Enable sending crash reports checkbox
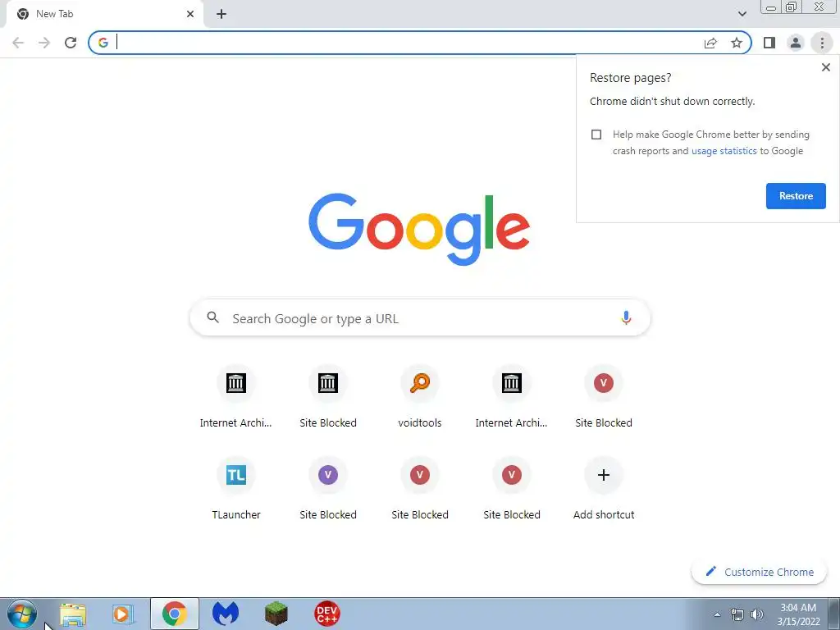 [596, 135]
